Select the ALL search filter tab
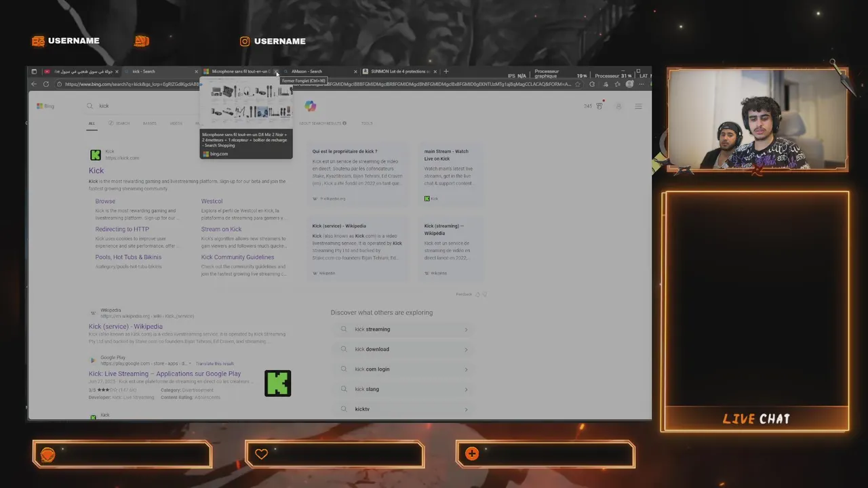Viewport: 868px width, 488px height. pyautogui.click(x=92, y=123)
